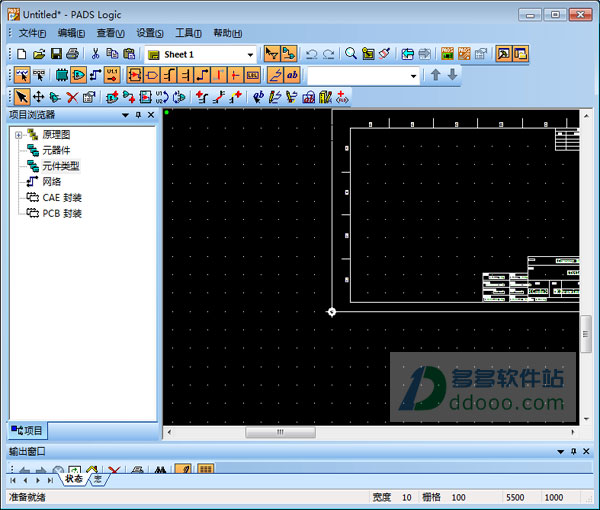Click the Undo arrow icon
The image size is (600, 510).
point(311,54)
